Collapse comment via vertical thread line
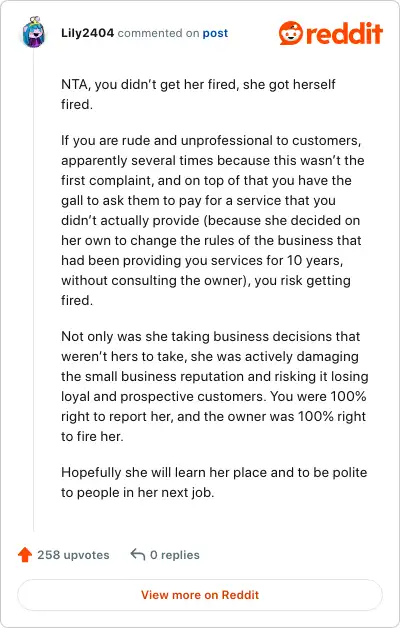The height and width of the screenshot is (628, 400). pyautogui.click(x=34, y=290)
